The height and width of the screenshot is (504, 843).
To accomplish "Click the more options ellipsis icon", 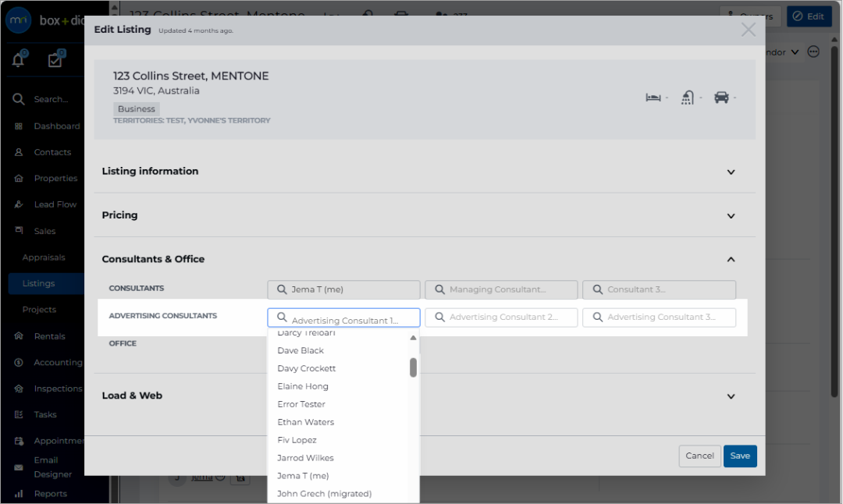I will coord(814,52).
